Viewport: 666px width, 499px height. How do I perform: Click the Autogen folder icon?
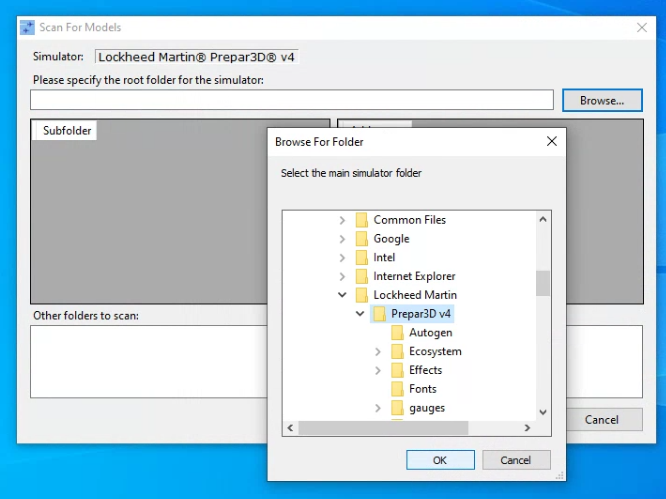[x=397, y=333]
